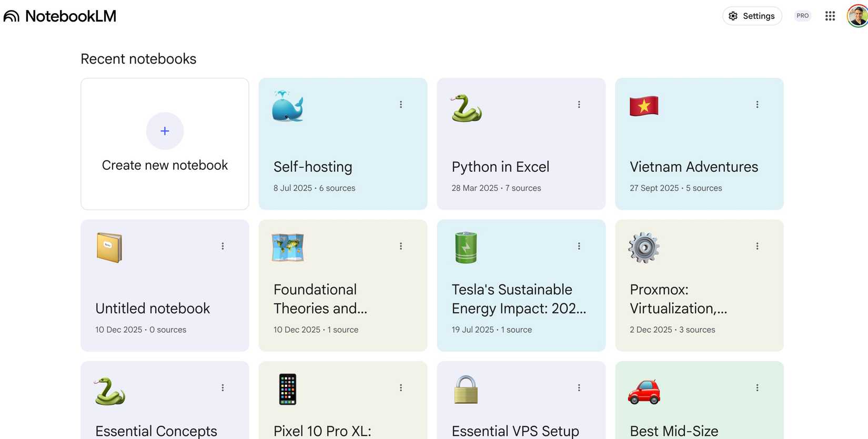Open Self-hosting notebook options menu
Screen dimensions: 868x439
(x=401, y=105)
